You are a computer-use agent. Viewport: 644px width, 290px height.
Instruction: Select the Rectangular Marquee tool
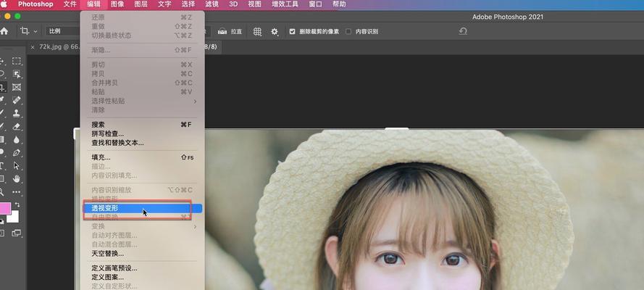click(x=17, y=61)
